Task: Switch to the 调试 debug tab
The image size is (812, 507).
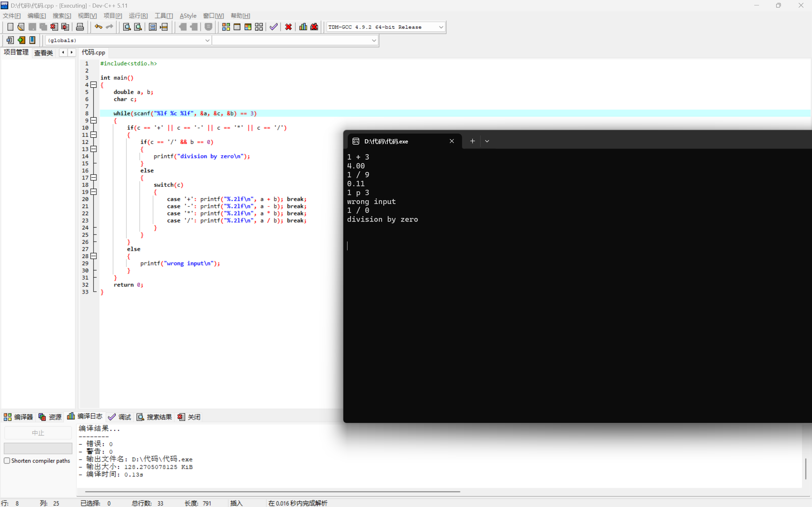Action: pos(120,417)
